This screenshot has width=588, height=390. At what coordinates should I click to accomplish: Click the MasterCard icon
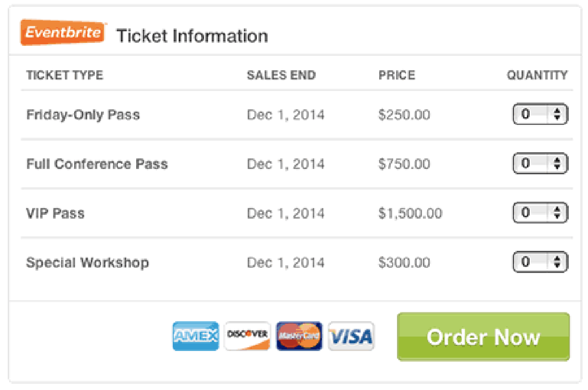[x=299, y=336]
